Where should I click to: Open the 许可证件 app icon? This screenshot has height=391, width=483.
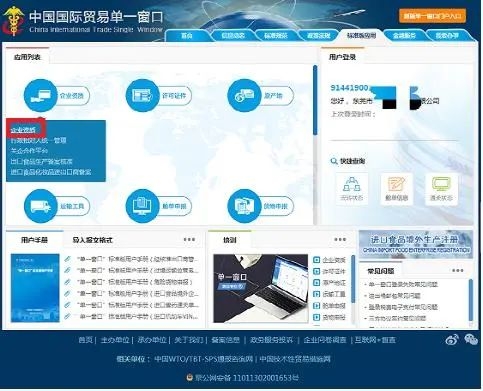(142, 95)
